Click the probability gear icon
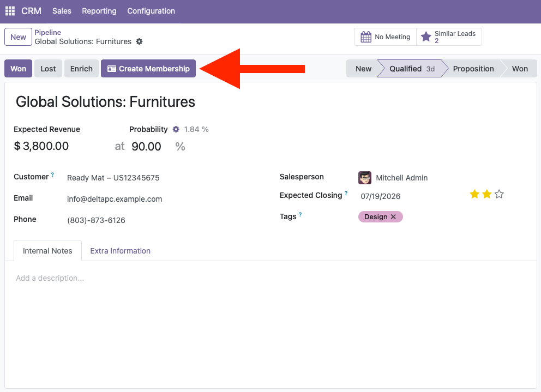 click(176, 129)
